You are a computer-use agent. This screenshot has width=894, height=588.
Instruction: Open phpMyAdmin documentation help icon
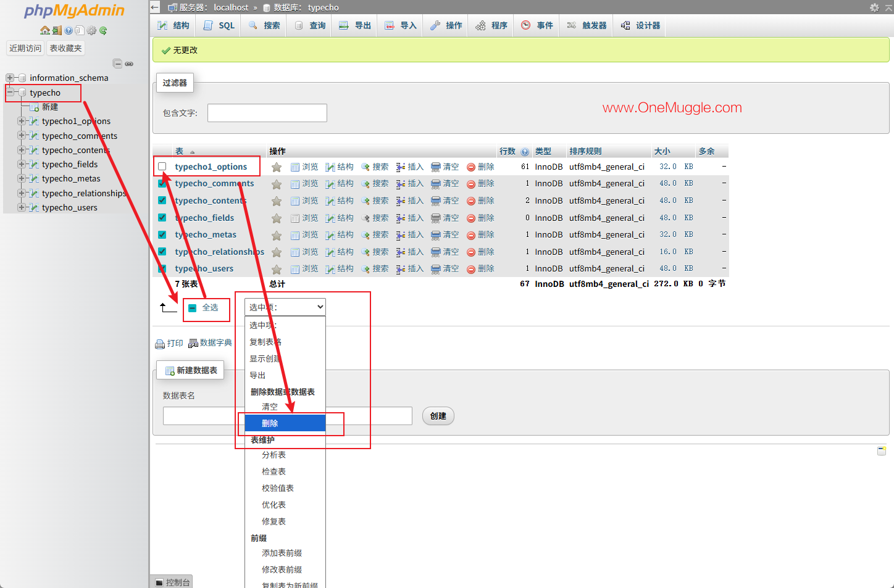point(68,30)
